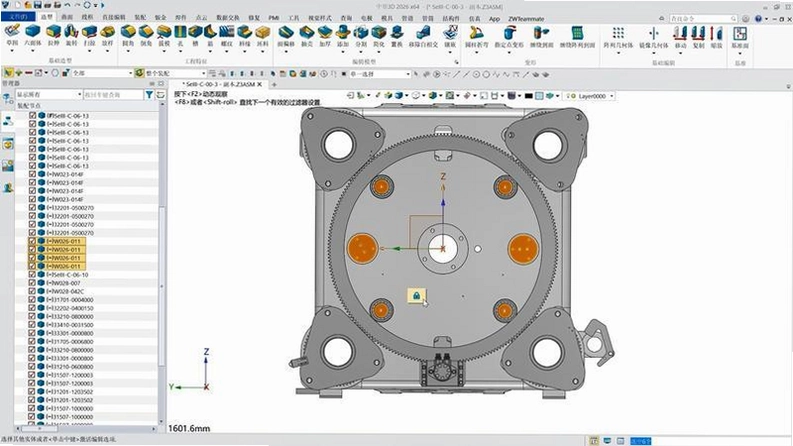The height and width of the screenshot is (446, 793).
Task: Select the 孔 hole tool
Action: tap(180, 35)
